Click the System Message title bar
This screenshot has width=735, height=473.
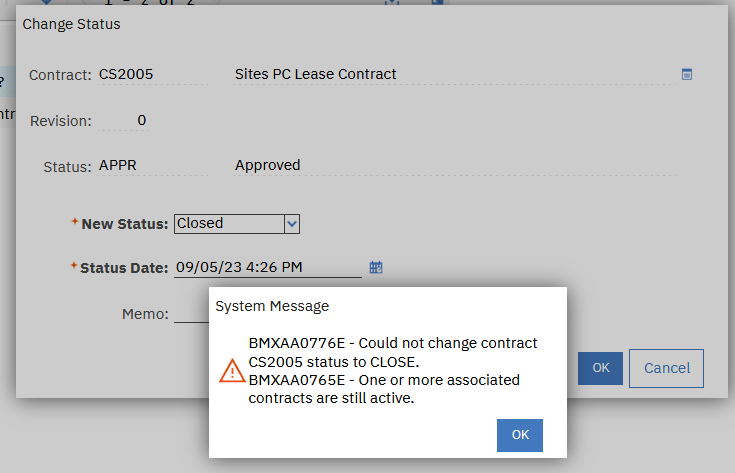coord(272,305)
